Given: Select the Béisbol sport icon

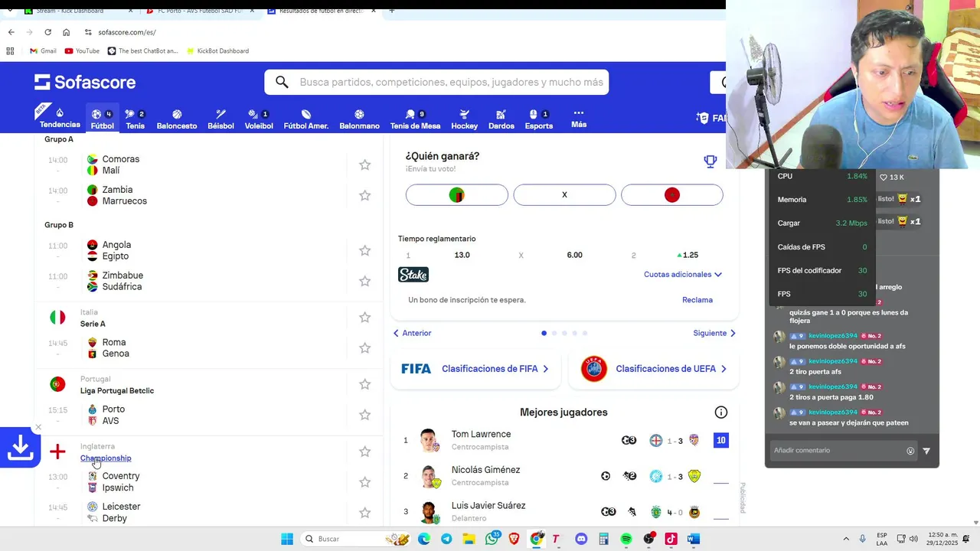Looking at the screenshot, I should [x=220, y=119].
